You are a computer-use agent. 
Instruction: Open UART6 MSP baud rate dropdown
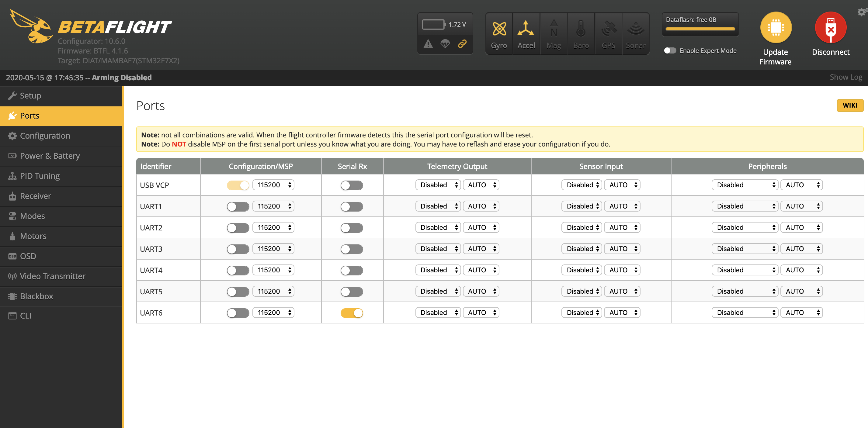pos(273,313)
